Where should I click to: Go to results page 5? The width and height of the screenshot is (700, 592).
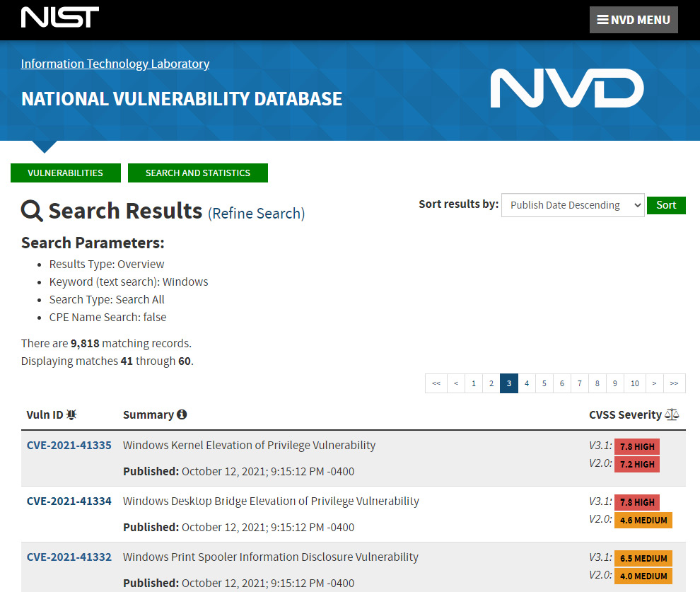coord(544,383)
